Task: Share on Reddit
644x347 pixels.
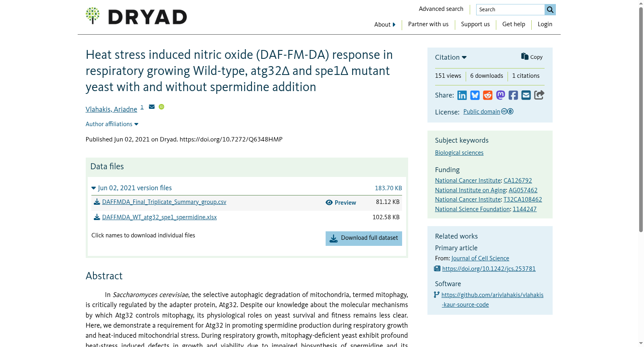Action: point(488,95)
